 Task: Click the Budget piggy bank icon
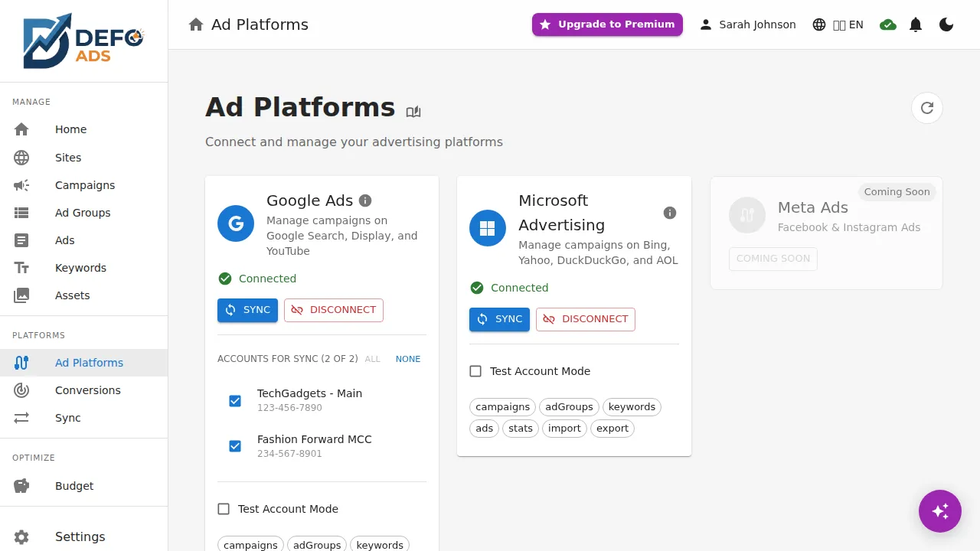[21, 486]
